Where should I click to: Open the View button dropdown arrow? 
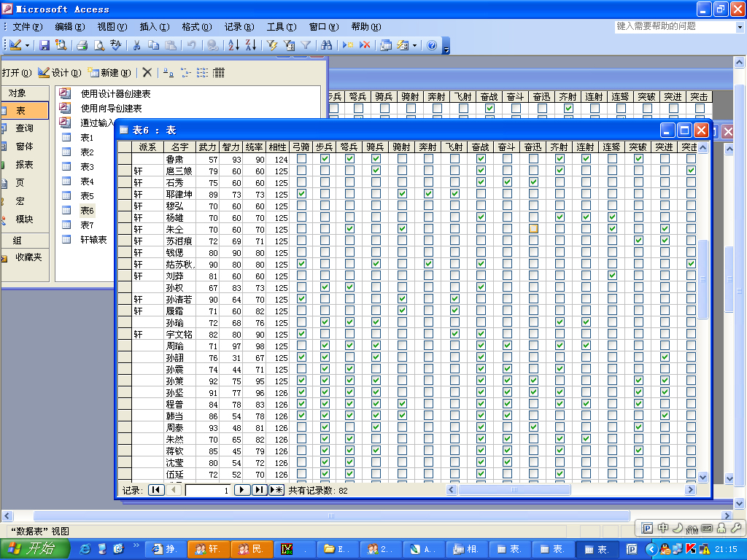point(28,45)
